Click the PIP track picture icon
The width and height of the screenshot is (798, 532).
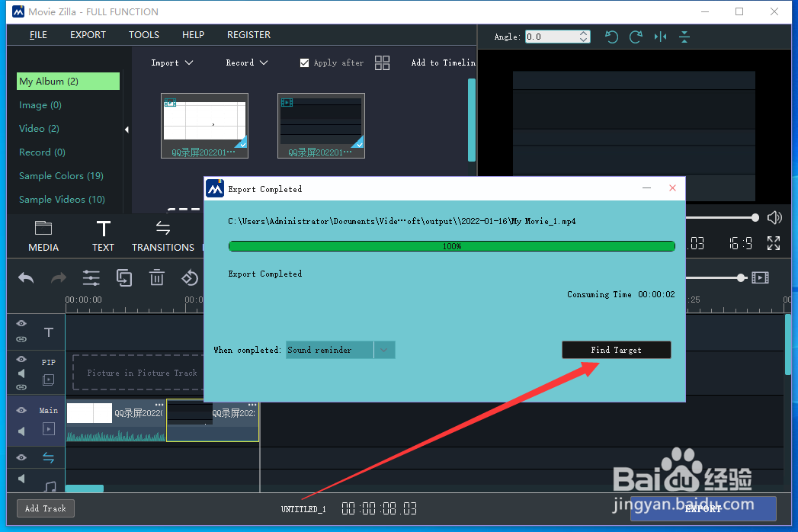pyautogui.click(x=48, y=380)
